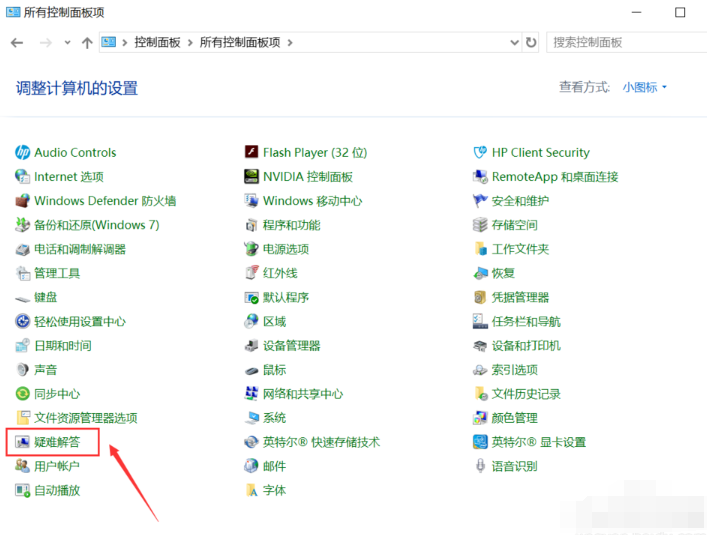Click the HP Client Security icon

[x=481, y=153]
